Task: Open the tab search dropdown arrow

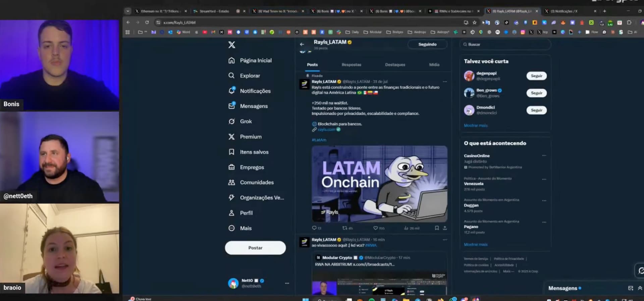Action: pyautogui.click(x=127, y=11)
